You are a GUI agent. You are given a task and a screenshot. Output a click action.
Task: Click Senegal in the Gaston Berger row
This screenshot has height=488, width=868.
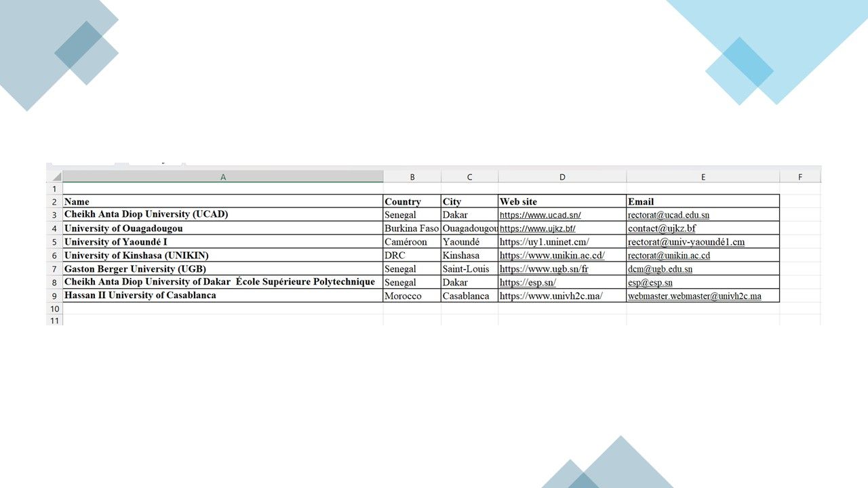412,269
